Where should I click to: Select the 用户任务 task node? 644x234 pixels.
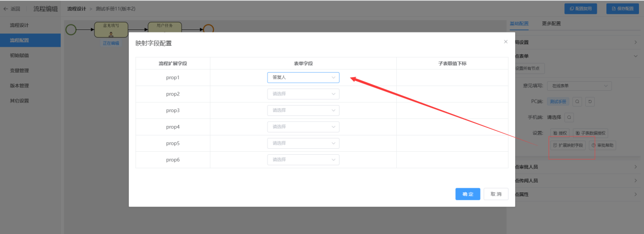pyautogui.click(x=164, y=27)
